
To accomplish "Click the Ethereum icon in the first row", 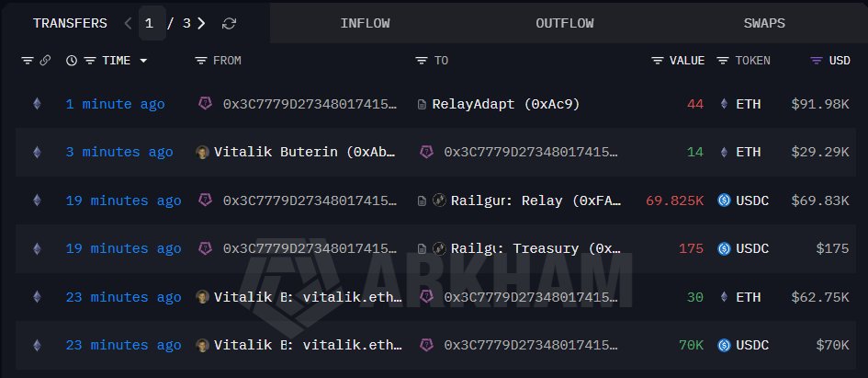I will (x=37, y=104).
